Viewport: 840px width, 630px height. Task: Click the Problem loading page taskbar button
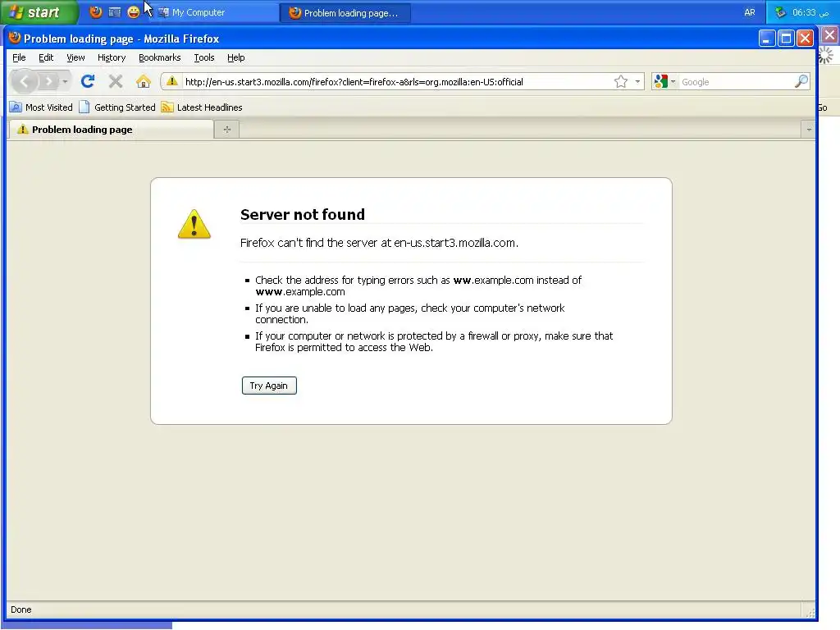pos(345,13)
